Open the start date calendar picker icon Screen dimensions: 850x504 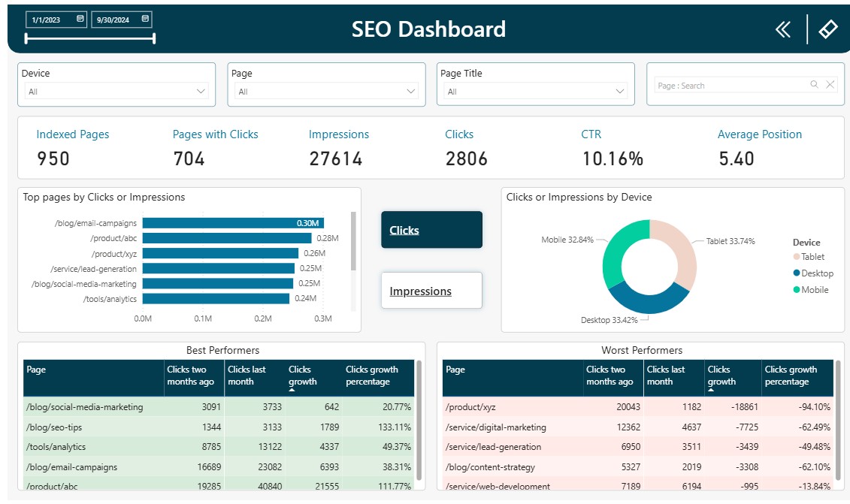80,19
